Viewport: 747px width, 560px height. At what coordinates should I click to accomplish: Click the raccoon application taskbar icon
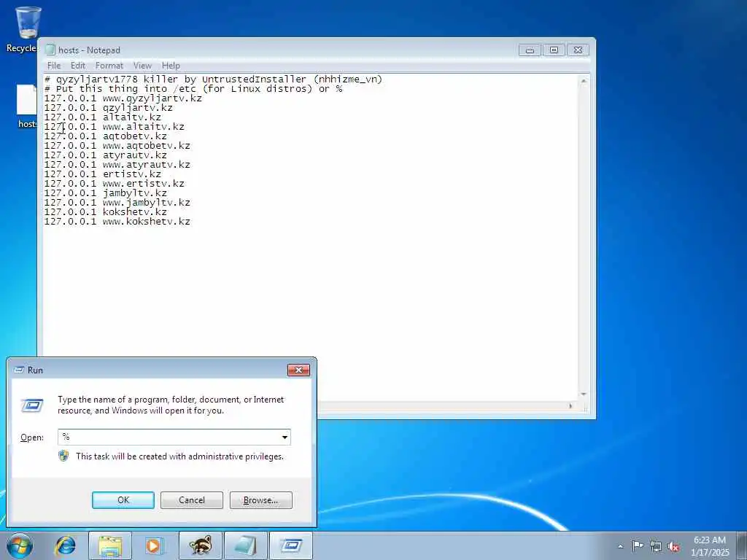coord(200,545)
